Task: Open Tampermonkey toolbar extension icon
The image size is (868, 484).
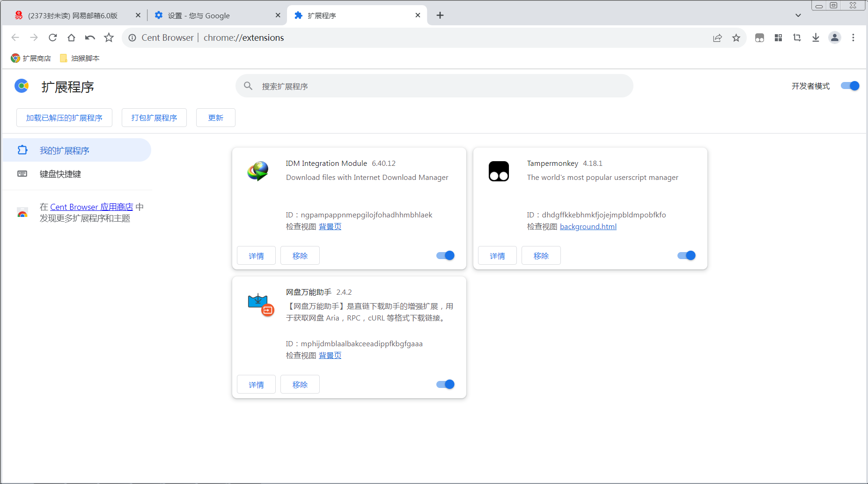Action: (x=759, y=38)
